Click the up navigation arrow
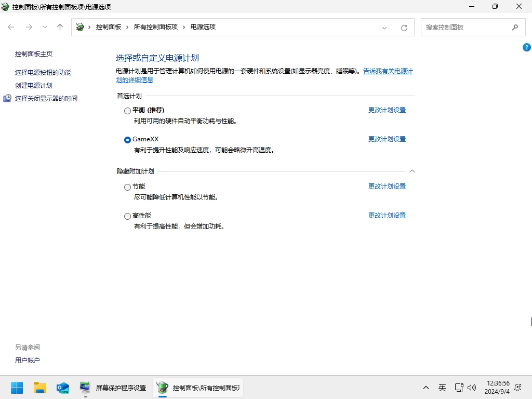 (60, 27)
